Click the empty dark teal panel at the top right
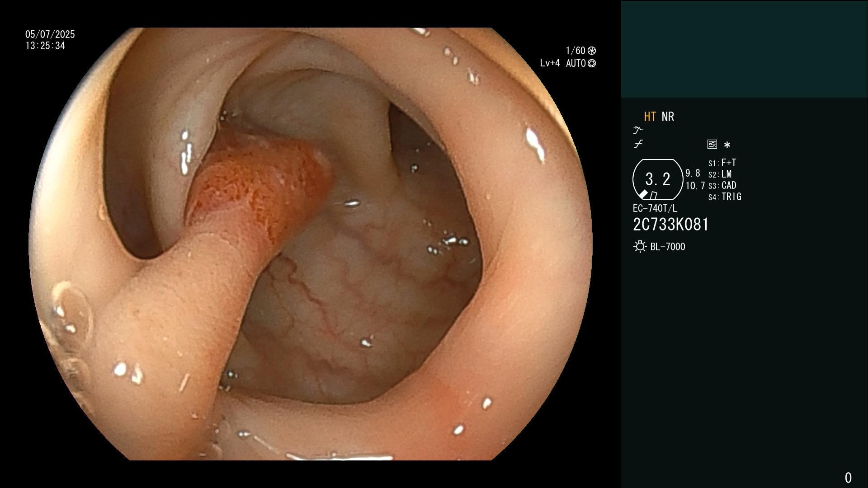868x488 pixels. point(745,49)
